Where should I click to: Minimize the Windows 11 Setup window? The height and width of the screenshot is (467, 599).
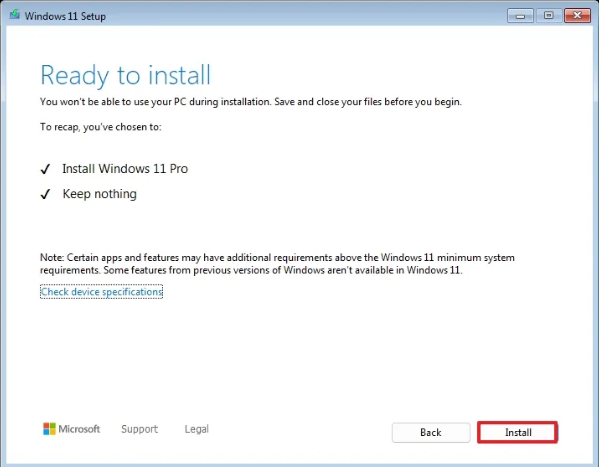pos(520,16)
